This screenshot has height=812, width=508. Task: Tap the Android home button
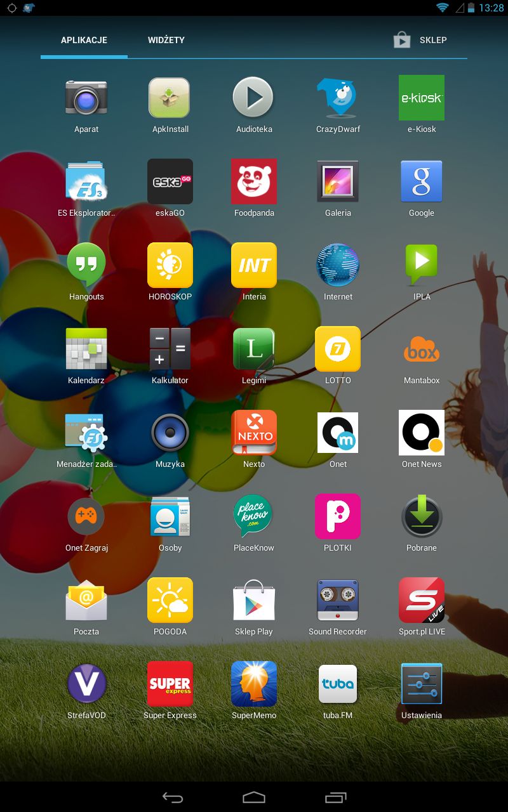(x=254, y=797)
